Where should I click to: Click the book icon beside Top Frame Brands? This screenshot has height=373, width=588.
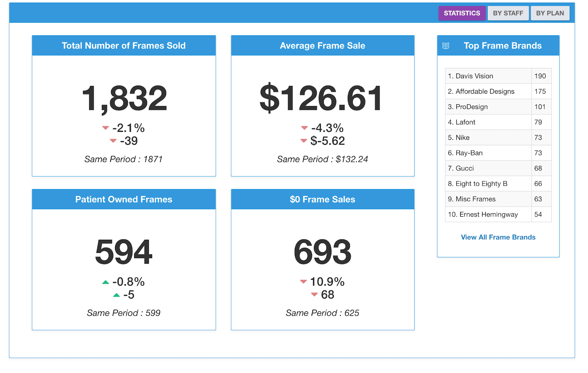(x=446, y=46)
